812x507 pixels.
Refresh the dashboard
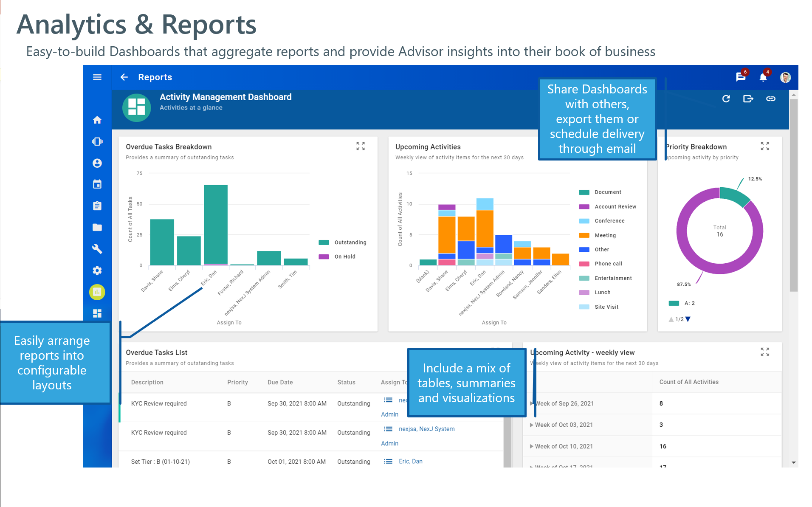pyautogui.click(x=726, y=99)
